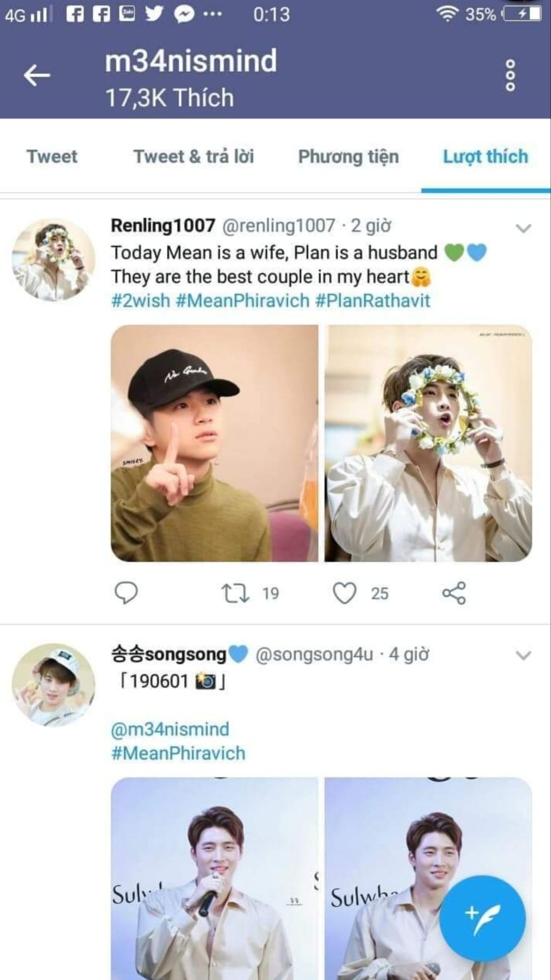Reply to Renling1007's tweet

point(125,593)
